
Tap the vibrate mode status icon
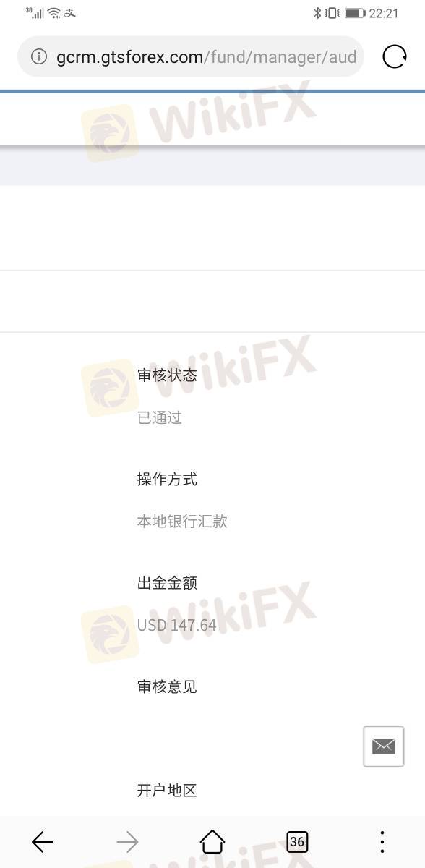(x=332, y=13)
